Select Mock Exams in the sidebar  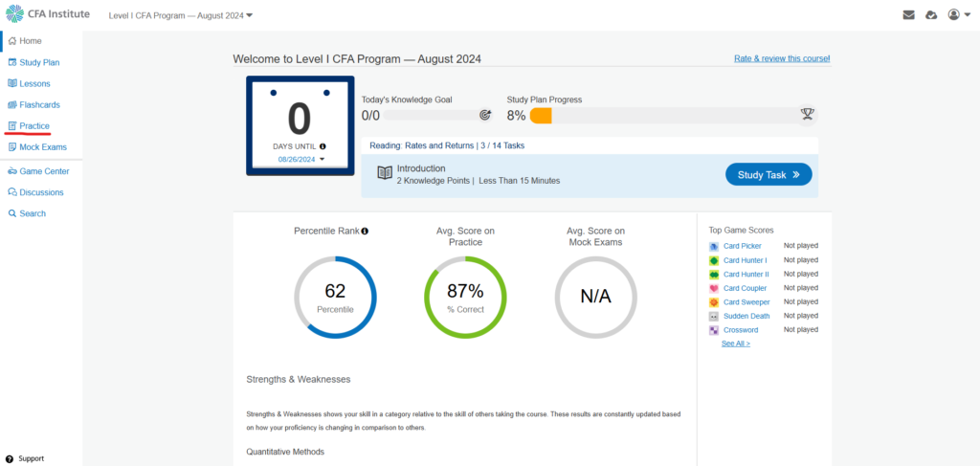click(42, 146)
